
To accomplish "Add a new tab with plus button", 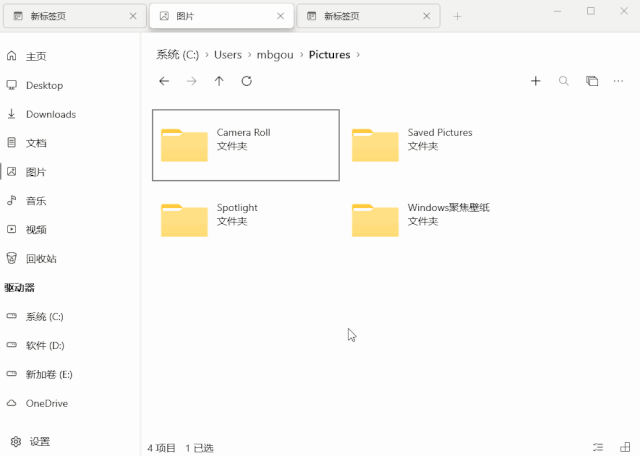I will tap(457, 16).
